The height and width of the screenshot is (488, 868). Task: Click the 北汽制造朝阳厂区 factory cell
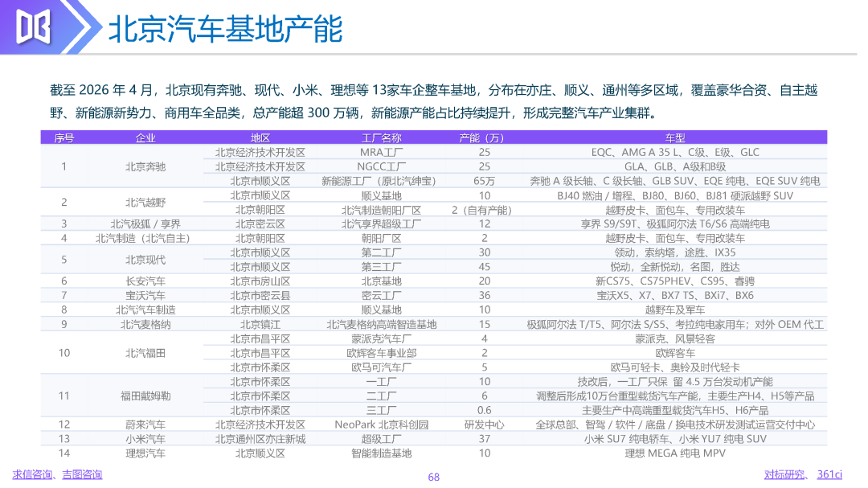pos(382,211)
